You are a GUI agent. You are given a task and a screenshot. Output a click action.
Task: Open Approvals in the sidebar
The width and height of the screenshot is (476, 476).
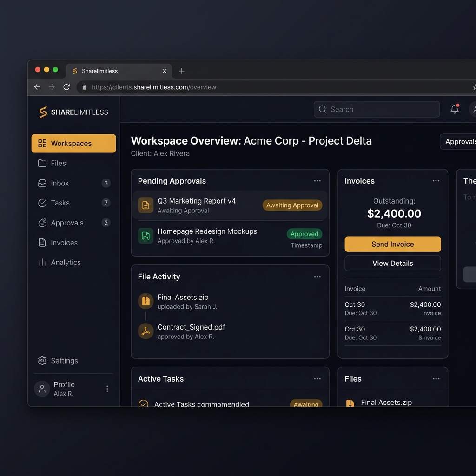point(73,223)
